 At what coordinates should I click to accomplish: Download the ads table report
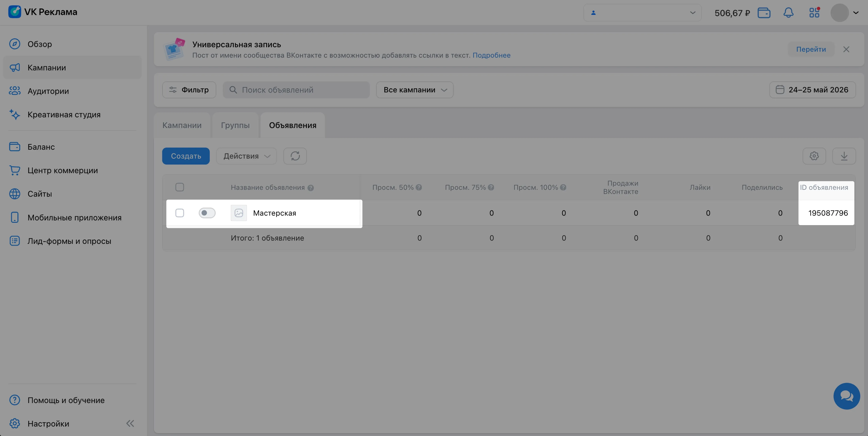844,156
